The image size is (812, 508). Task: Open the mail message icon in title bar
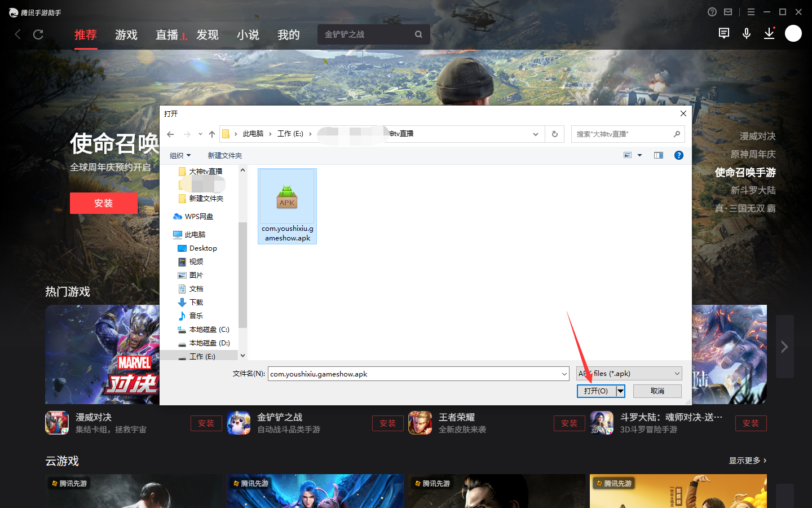[728, 12]
